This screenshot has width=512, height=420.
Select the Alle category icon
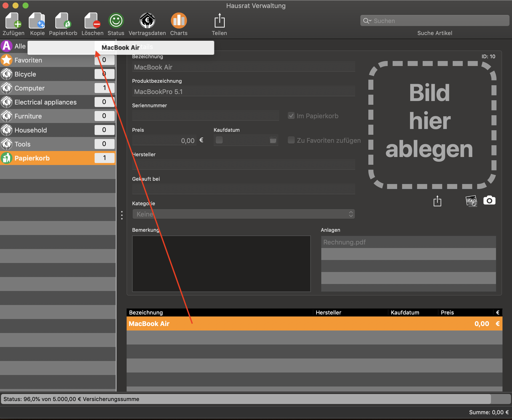tap(7, 46)
